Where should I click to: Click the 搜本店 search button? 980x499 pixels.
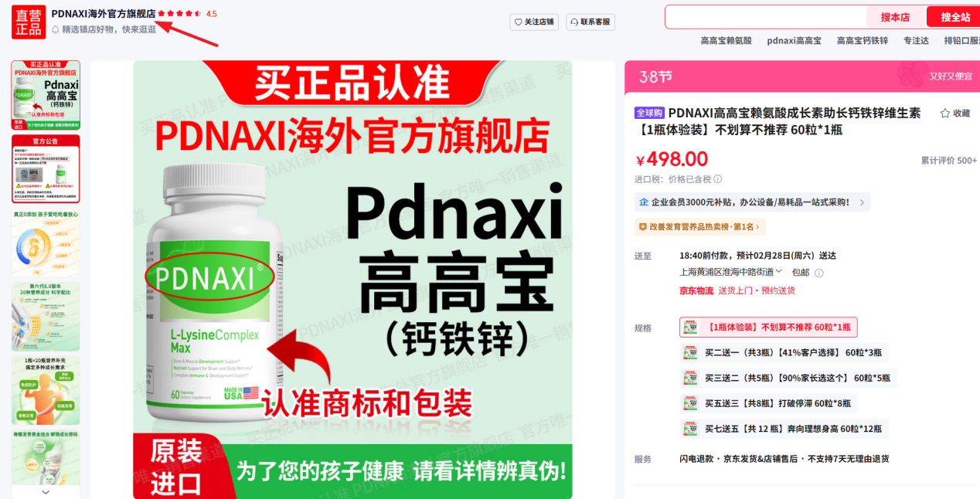[x=895, y=17]
